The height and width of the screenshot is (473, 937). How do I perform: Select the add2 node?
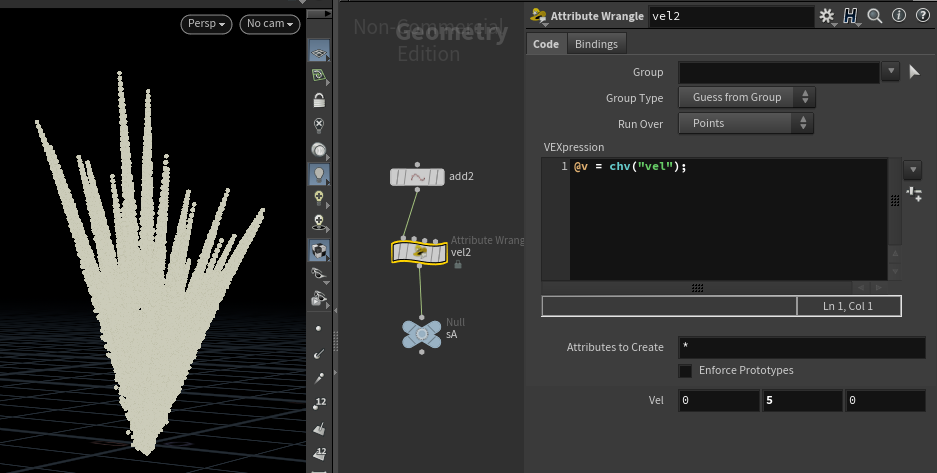pos(417,177)
